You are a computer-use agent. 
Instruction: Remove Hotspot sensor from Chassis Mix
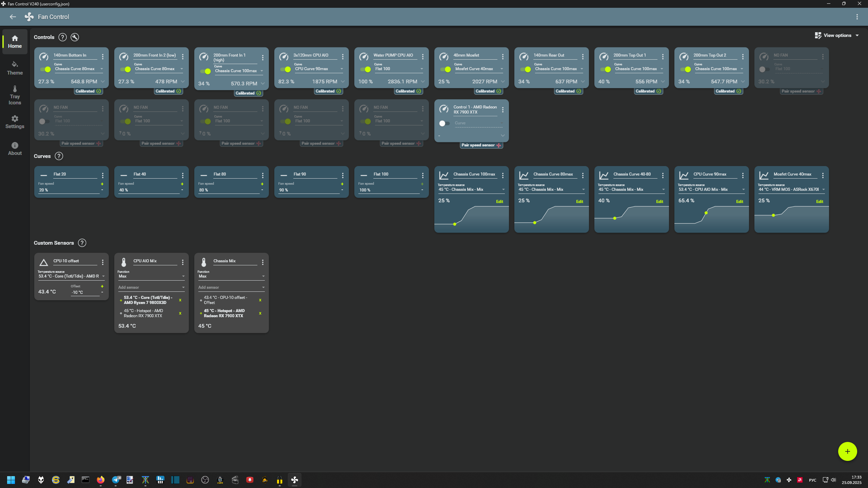tap(260, 313)
